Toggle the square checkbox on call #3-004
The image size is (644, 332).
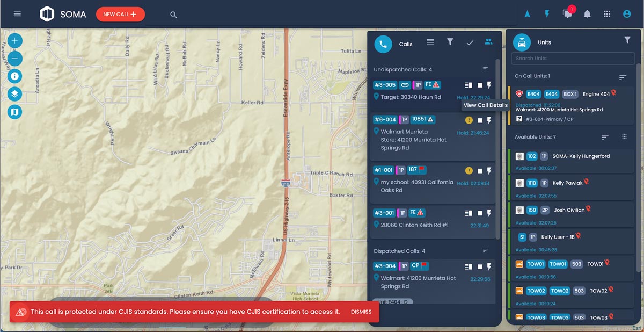[x=480, y=266]
